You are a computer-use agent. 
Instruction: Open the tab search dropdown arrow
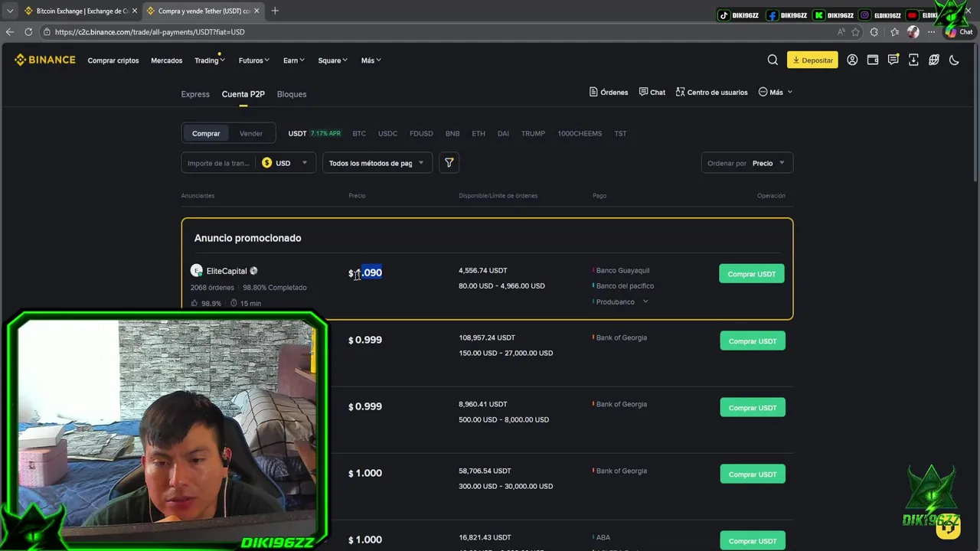coord(9,11)
